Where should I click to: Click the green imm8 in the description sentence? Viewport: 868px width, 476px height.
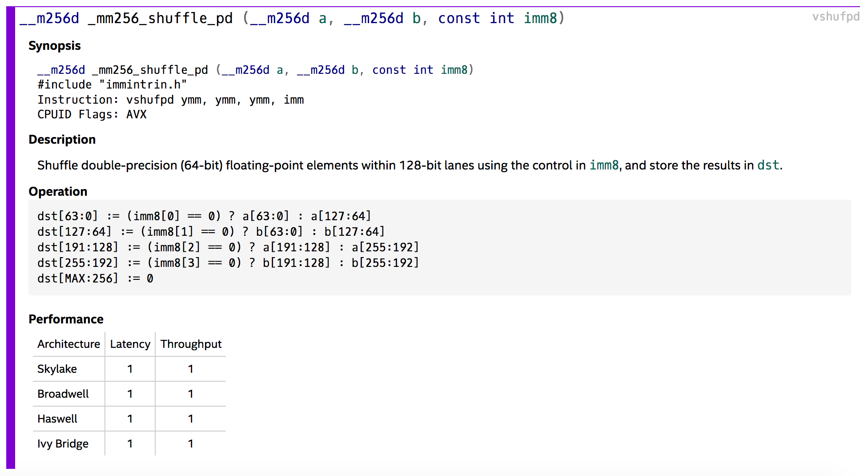(604, 165)
